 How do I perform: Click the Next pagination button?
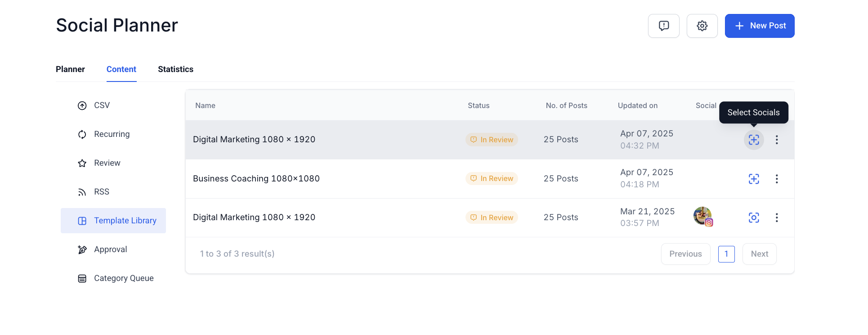click(759, 254)
